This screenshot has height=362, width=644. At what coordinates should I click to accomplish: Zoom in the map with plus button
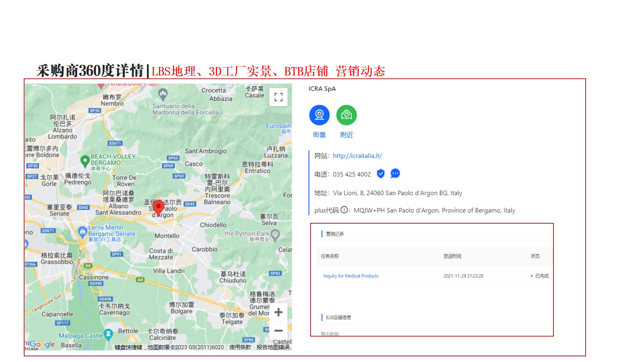[278, 312]
